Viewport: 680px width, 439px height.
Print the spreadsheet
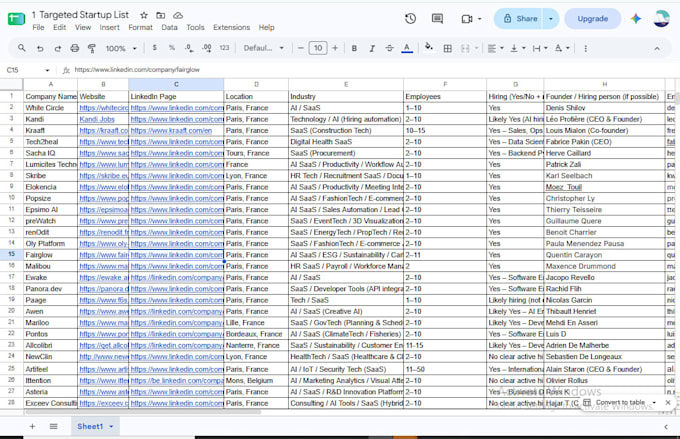click(75, 48)
